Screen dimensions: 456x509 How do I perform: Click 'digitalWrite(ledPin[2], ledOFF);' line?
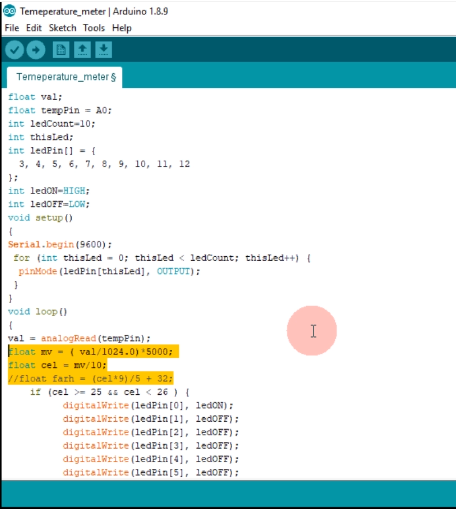tap(151, 432)
